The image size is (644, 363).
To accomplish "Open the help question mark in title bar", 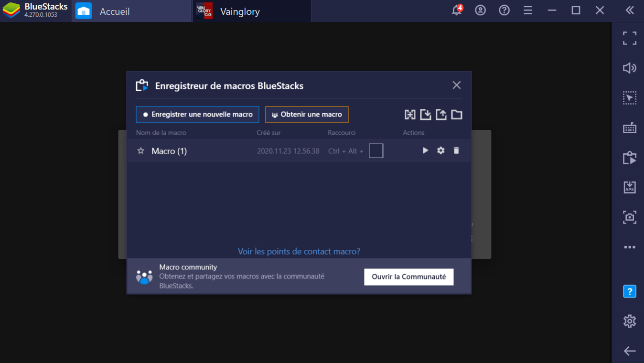I will [504, 10].
